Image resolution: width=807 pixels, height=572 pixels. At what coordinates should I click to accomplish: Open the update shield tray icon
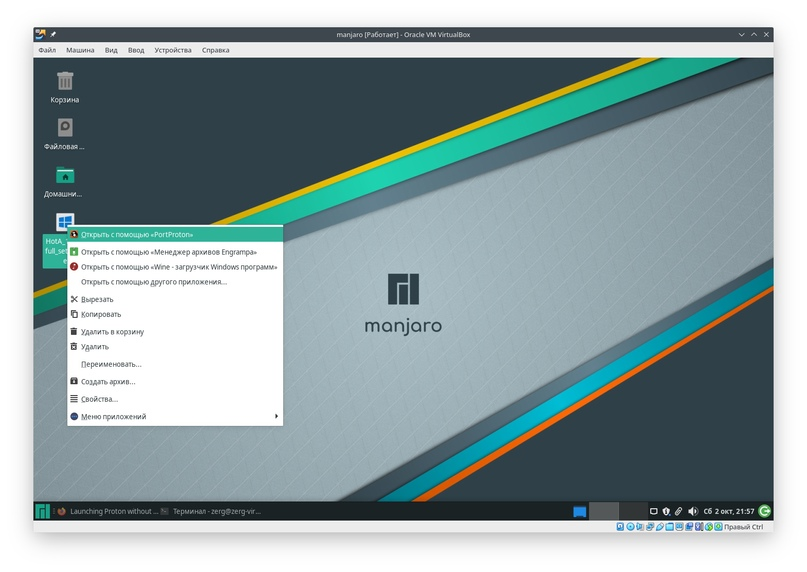666,511
